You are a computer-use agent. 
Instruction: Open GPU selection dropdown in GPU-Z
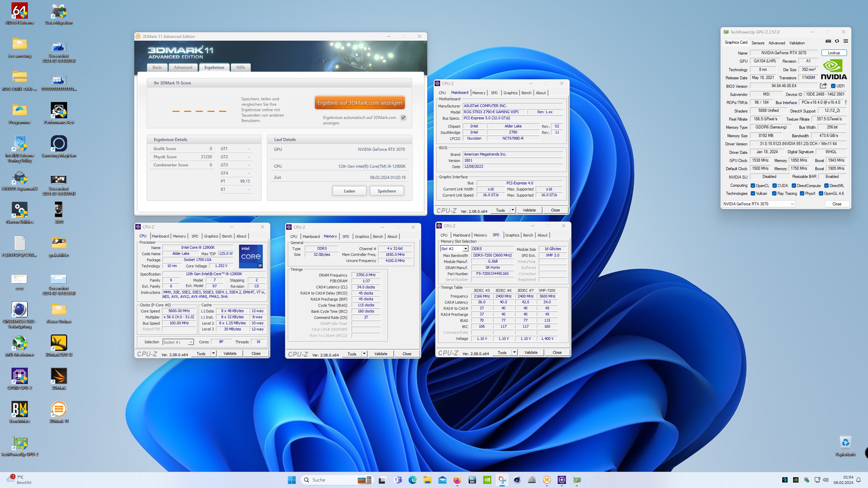tap(758, 204)
